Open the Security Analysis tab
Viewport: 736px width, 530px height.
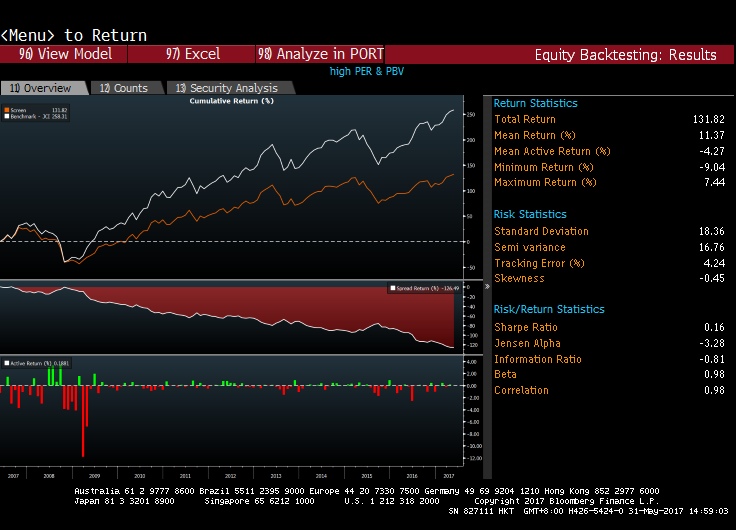tap(230, 88)
